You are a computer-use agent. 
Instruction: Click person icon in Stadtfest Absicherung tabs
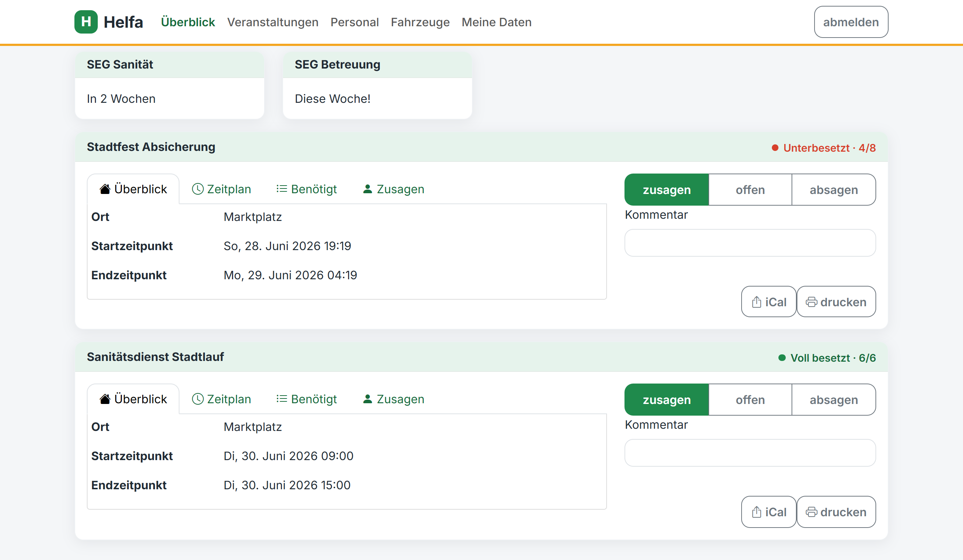pyautogui.click(x=367, y=189)
